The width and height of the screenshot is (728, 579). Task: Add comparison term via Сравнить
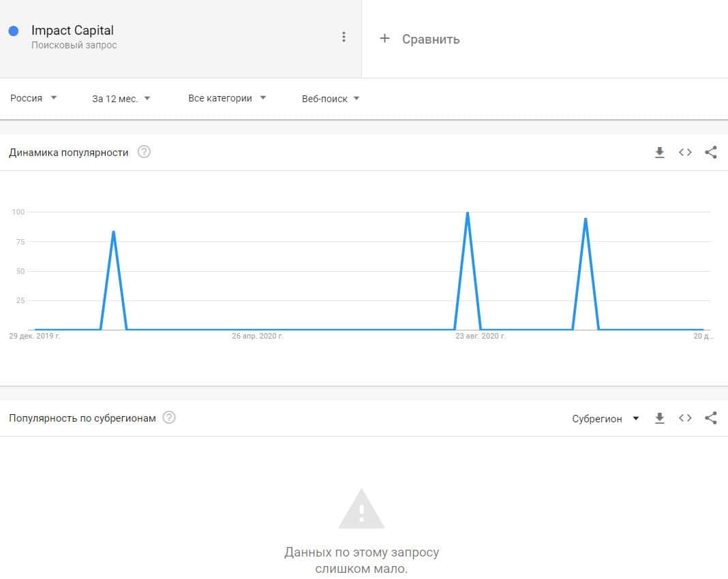click(x=430, y=40)
